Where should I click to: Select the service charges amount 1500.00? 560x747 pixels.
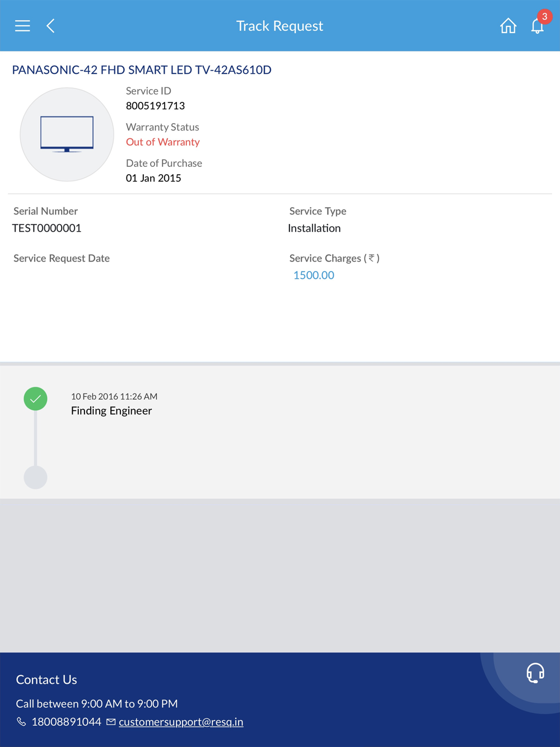(314, 275)
